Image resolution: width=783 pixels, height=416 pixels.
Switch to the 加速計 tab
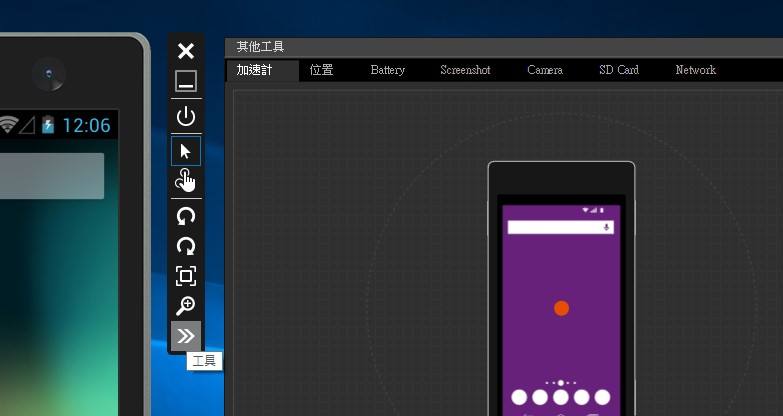255,70
